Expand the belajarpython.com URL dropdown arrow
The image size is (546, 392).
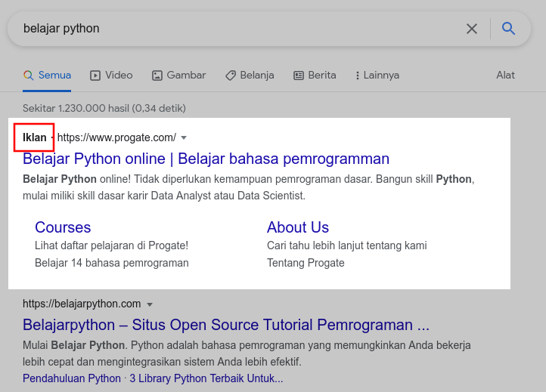click(x=150, y=304)
